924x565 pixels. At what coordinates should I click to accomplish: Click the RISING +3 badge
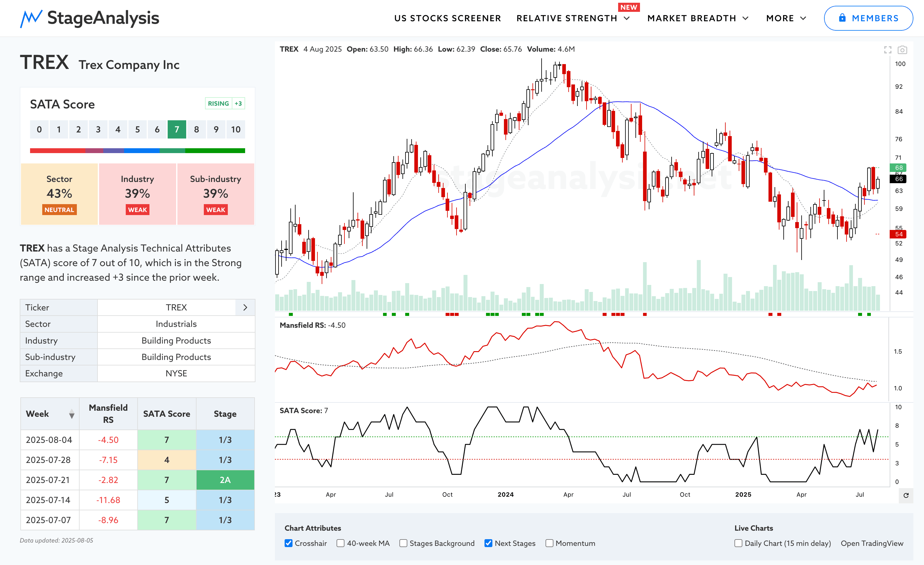225,104
